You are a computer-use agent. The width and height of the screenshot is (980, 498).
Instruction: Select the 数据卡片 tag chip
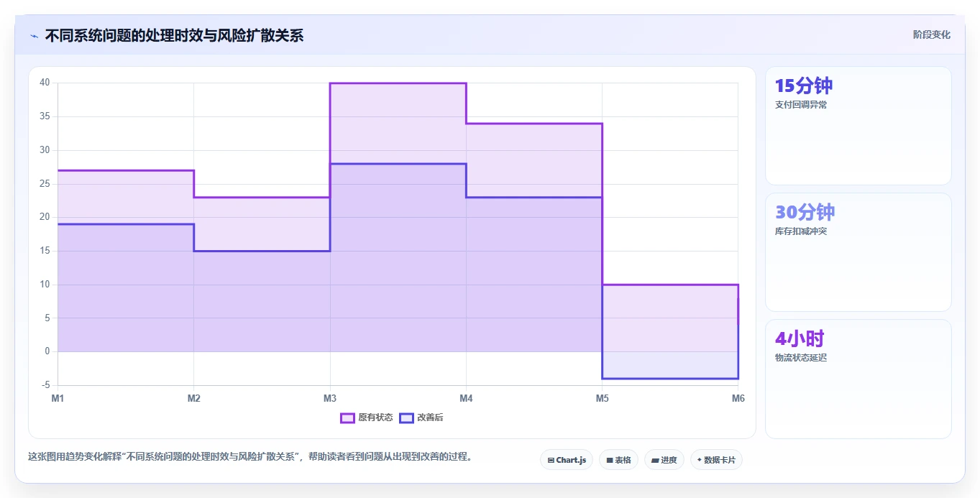pyautogui.click(x=716, y=460)
